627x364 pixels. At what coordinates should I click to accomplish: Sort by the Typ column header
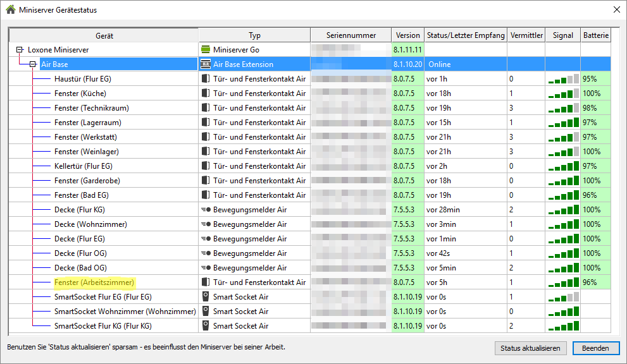point(255,35)
